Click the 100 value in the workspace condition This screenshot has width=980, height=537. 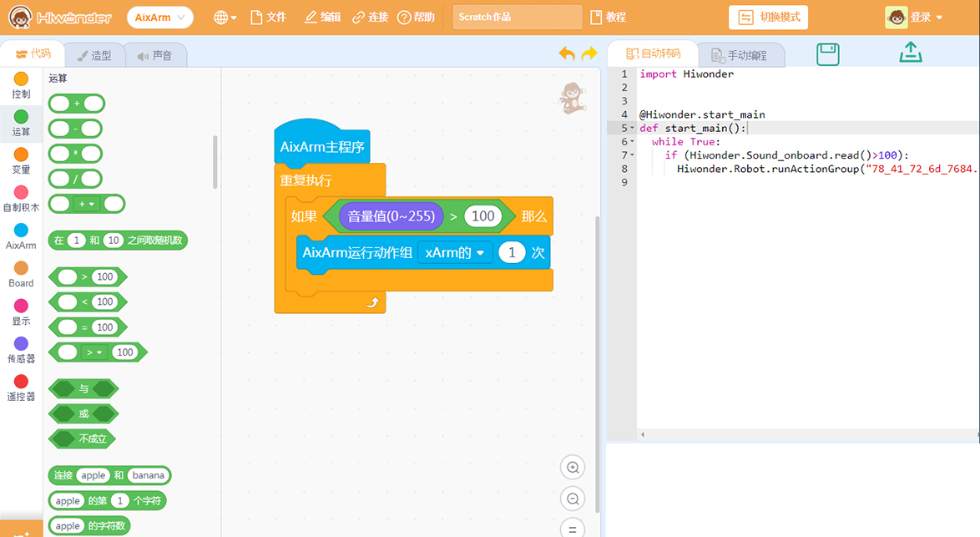(x=482, y=216)
